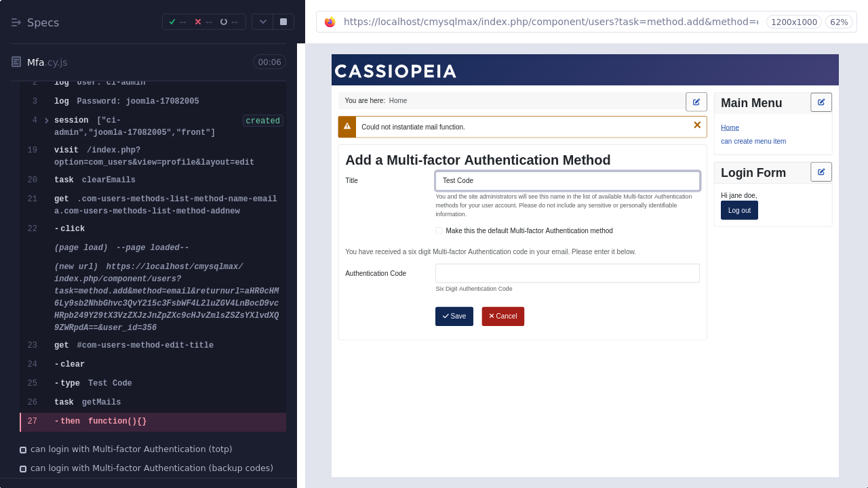Click the Title input field
This screenshot has height=488, width=868.
click(568, 181)
